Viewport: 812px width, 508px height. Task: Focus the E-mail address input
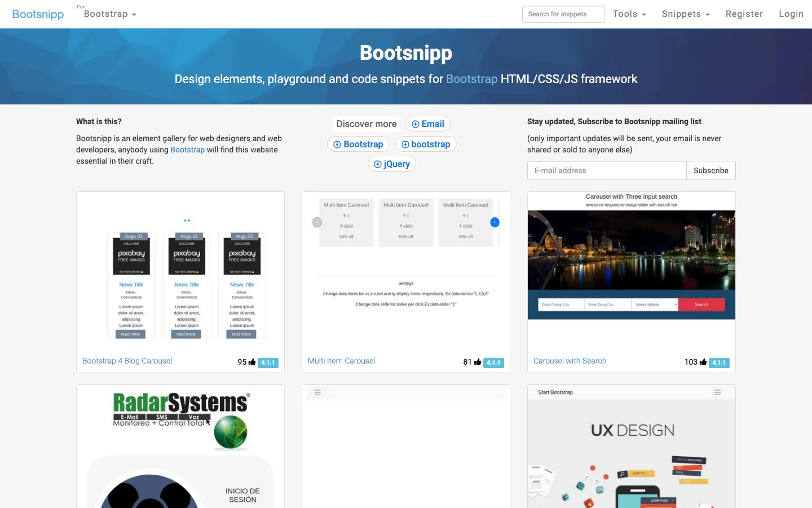(607, 170)
